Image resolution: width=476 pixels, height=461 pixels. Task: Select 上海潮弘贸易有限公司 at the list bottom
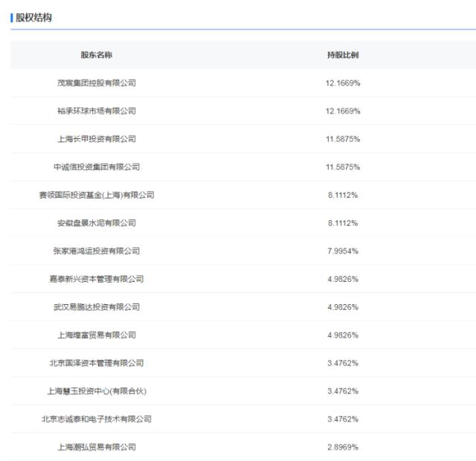tap(97, 447)
